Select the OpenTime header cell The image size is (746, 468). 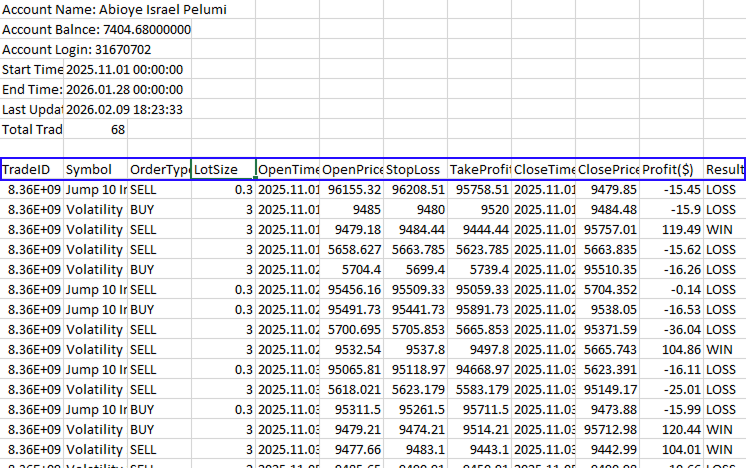287,169
